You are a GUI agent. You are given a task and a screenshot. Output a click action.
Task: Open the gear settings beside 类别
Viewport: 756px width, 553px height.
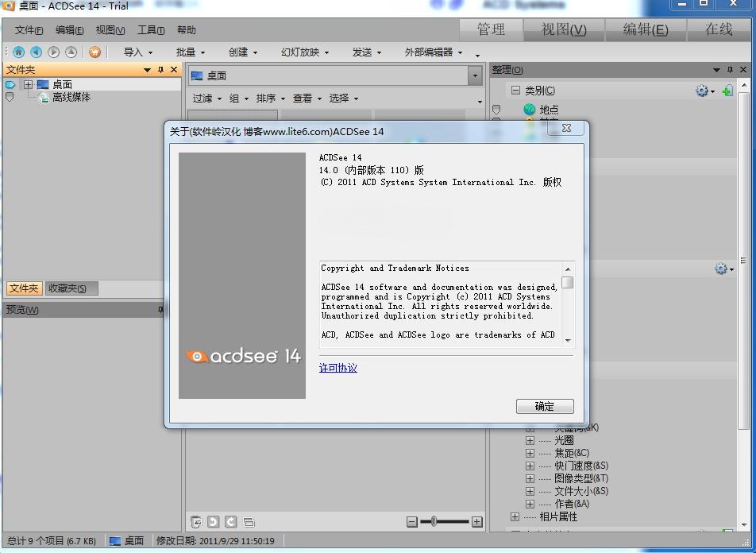click(705, 91)
